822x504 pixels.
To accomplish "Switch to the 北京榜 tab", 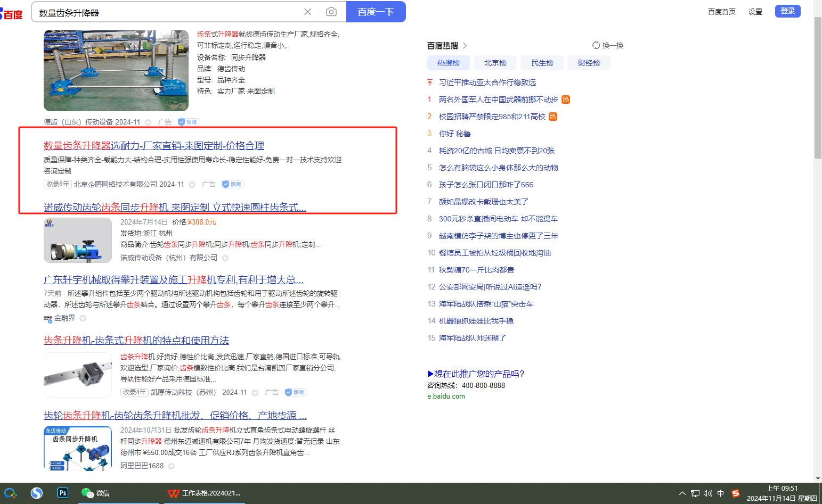I will pyautogui.click(x=495, y=63).
